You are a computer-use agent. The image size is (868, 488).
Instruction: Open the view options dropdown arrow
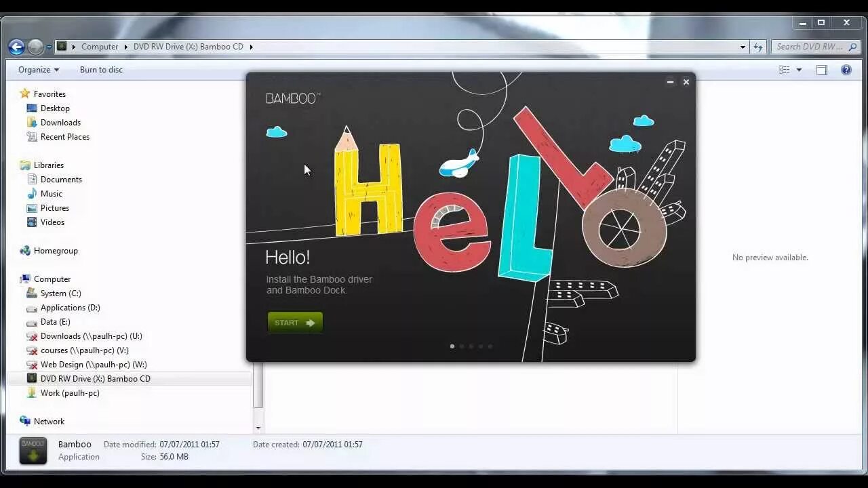click(x=799, y=70)
